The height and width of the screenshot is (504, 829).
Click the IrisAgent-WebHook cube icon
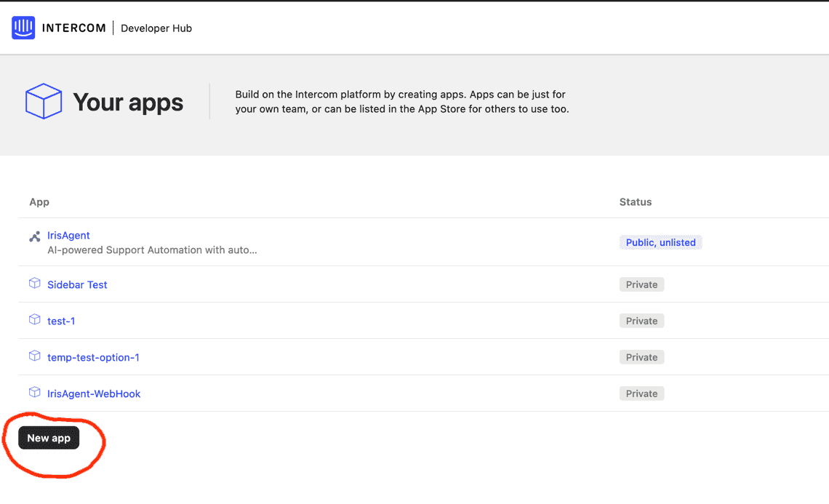[x=34, y=392]
